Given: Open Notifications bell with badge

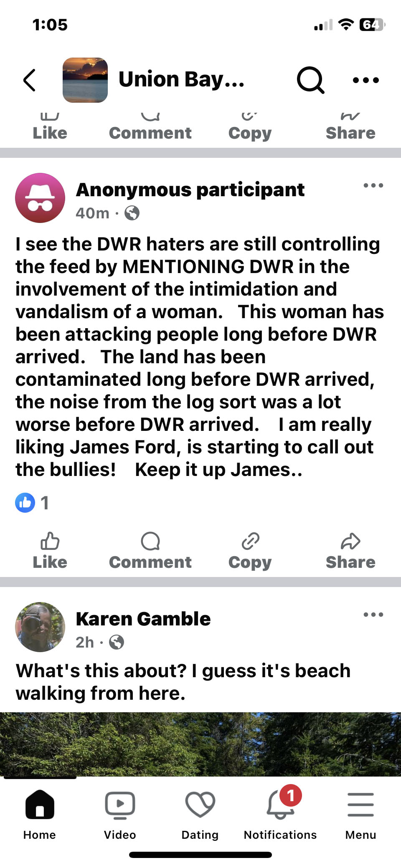Looking at the screenshot, I should 280,815.
